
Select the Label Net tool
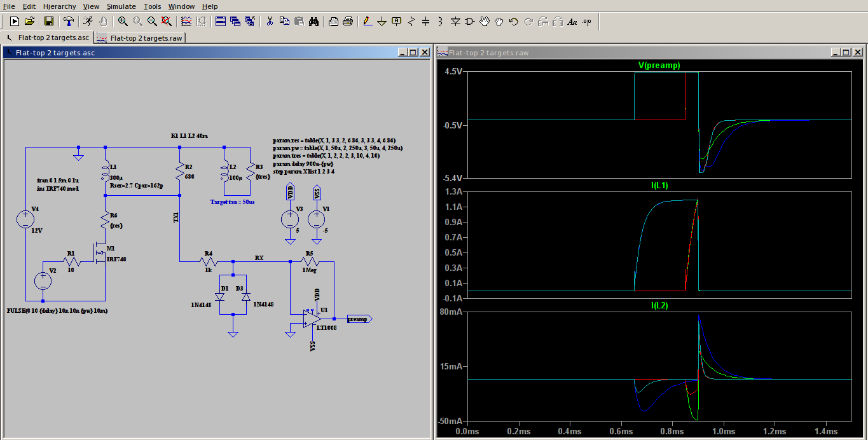coord(397,21)
